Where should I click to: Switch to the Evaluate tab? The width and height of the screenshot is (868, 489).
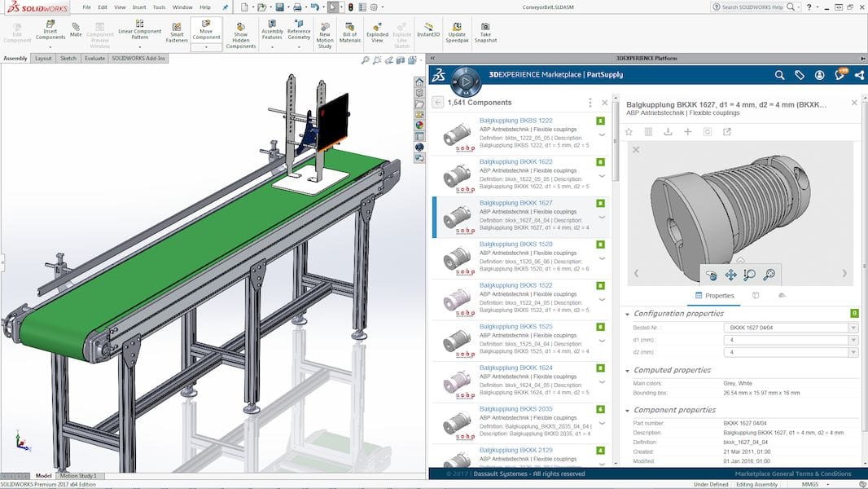pos(94,59)
